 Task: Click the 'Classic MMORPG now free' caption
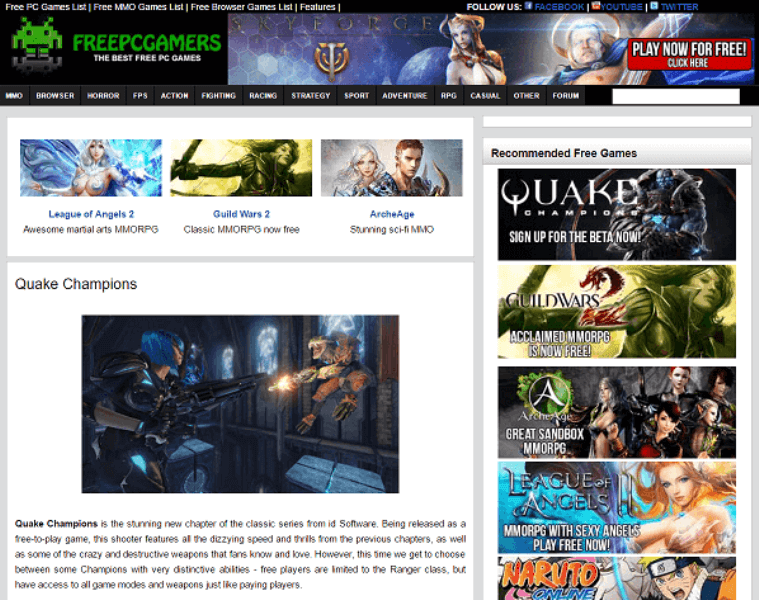(241, 229)
